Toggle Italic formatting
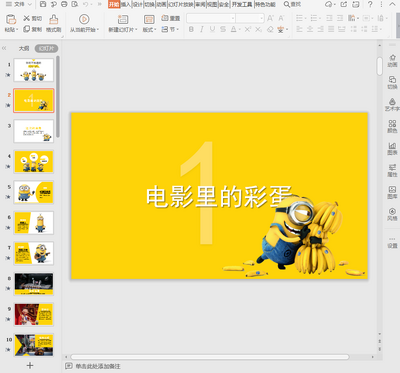Screen dimensions: 400x373 click(202, 29)
